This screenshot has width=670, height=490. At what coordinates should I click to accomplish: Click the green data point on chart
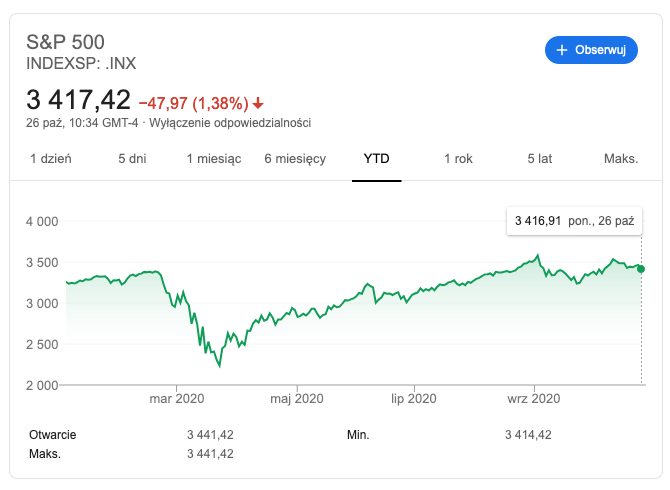click(641, 269)
